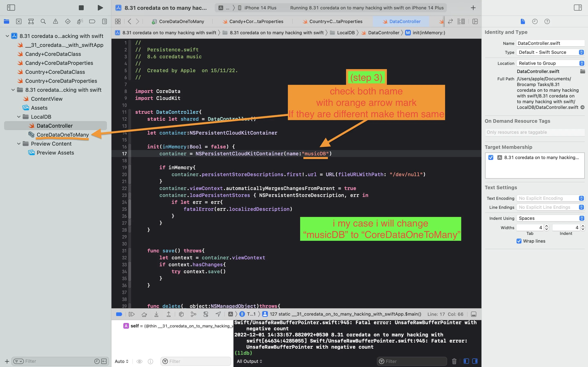Increase the Tab width stepper

[x=547, y=226]
